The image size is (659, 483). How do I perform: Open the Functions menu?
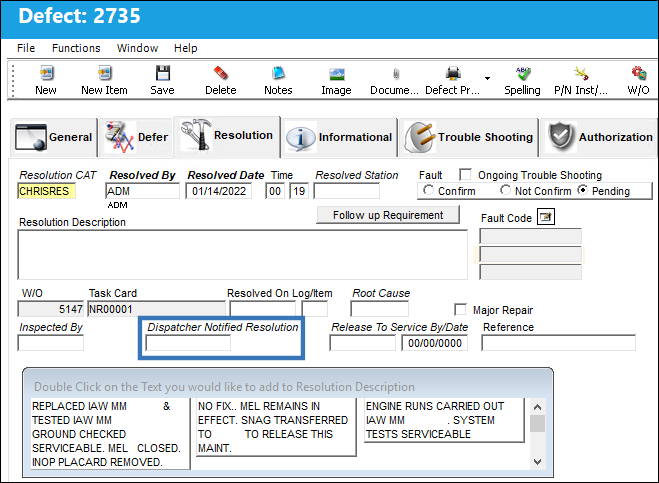(76, 48)
